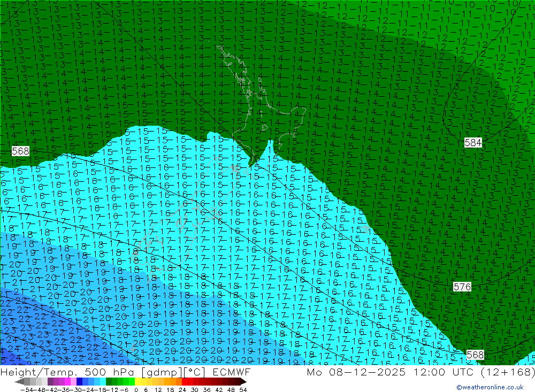Pick the bright red swatch in the legend

[186, 381]
